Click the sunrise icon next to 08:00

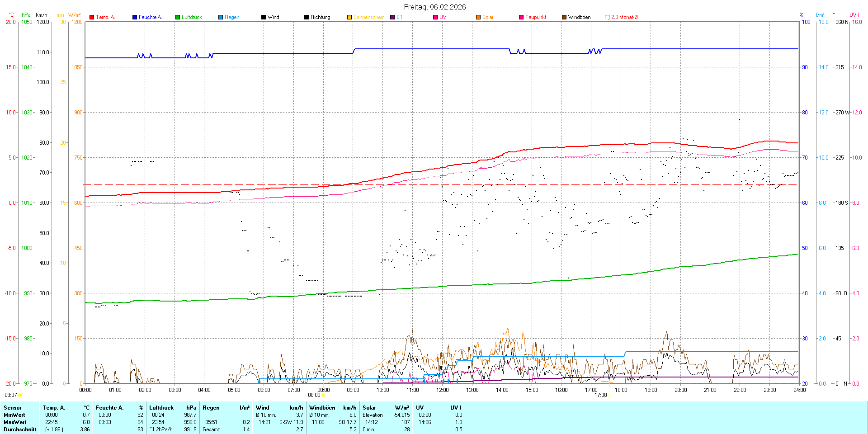pyautogui.click(x=323, y=395)
